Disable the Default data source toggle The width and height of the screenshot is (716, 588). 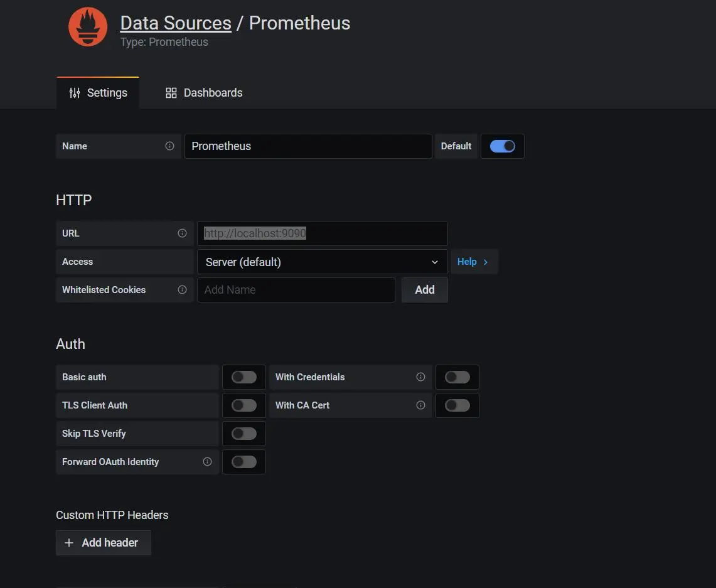(x=502, y=146)
